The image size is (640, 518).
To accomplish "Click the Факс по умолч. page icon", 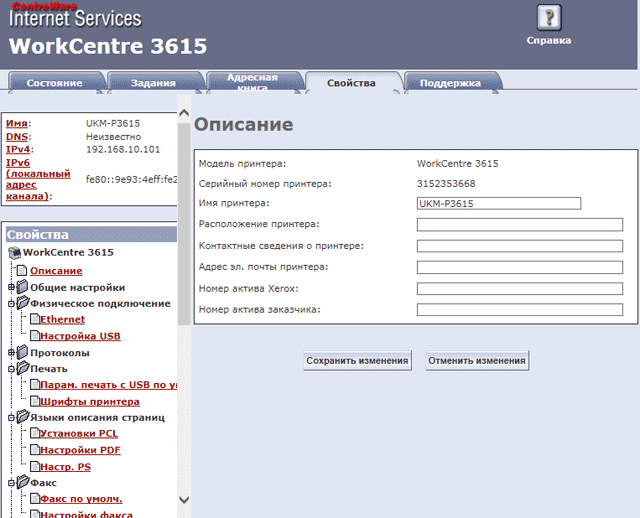I will tap(35, 498).
